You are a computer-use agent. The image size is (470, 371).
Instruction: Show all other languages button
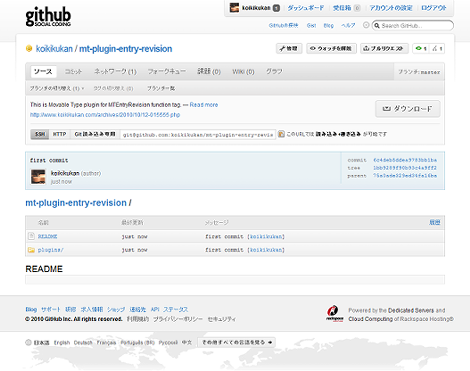(x=237, y=342)
